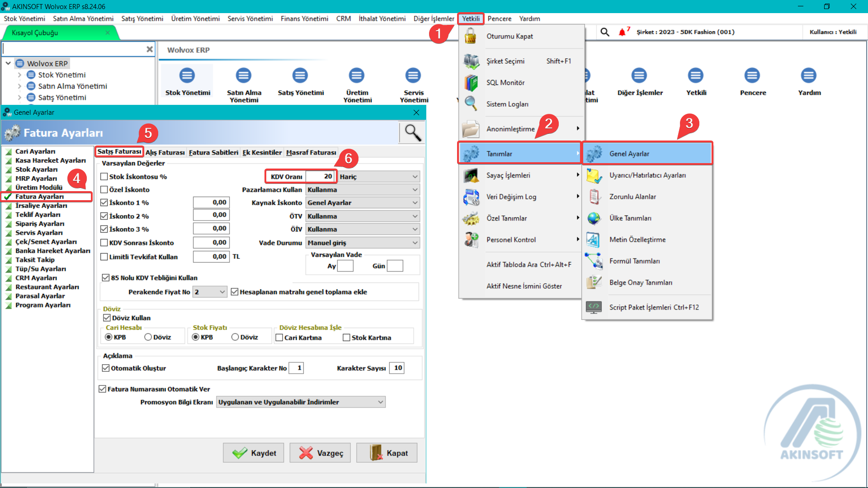Click the Varsayılan Vade Ay field
This screenshot has width=868, height=488.
[x=345, y=266]
